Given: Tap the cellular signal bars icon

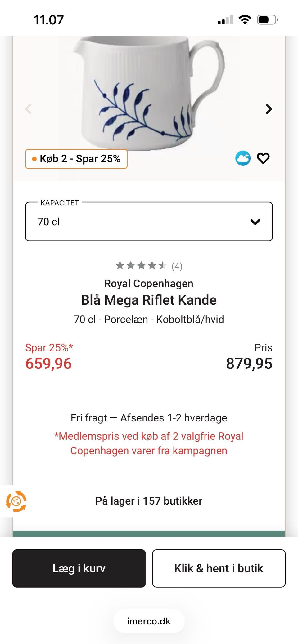Looking at the screenshot, I should [x=225, y=20].
